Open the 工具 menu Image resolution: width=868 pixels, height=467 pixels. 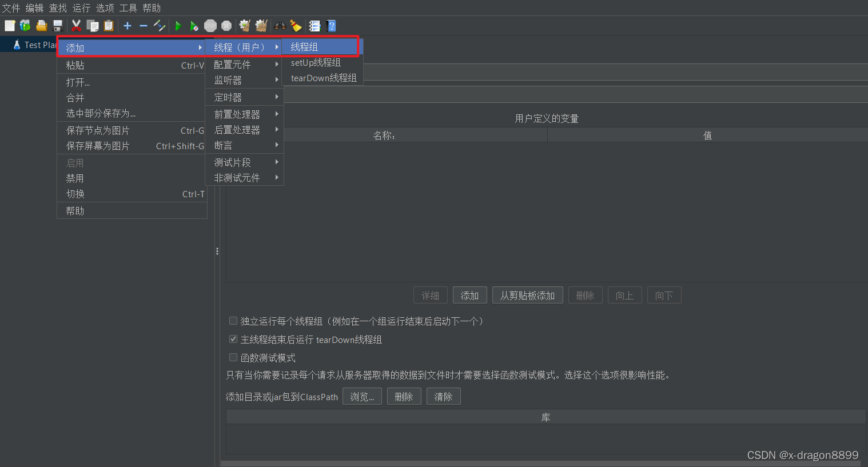click(128, 8)
